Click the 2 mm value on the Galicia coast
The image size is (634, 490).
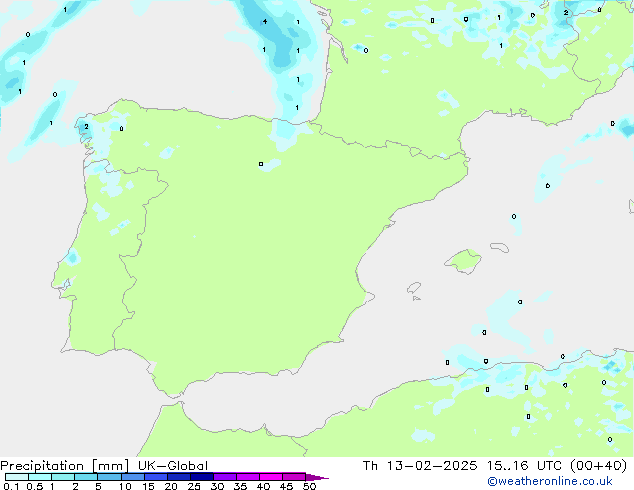coord(86,127)
